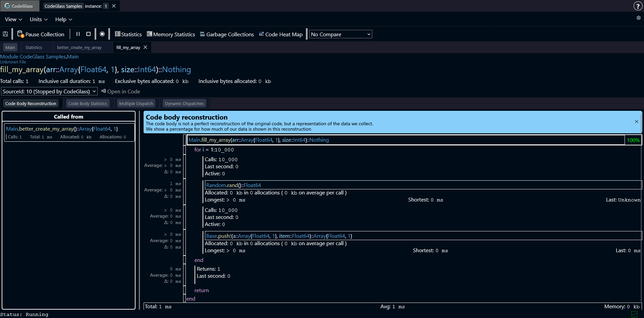The image size is (644, 318).
Task: Close the fill_my_array tab
Action: coord(145,47)
